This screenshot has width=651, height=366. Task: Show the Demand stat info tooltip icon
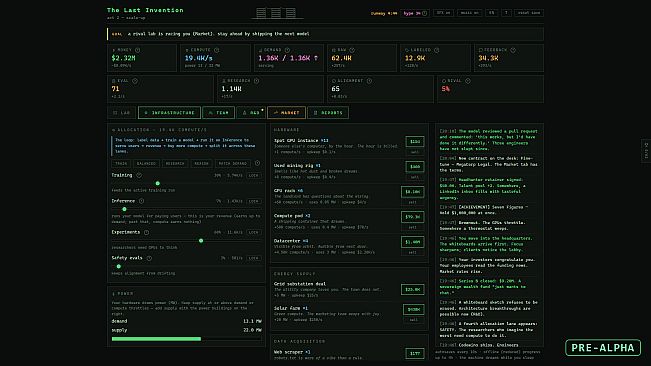click(287, 50)
